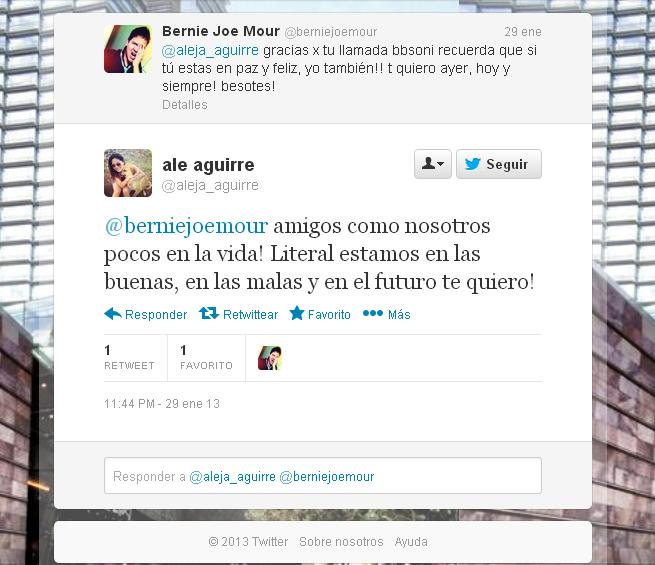The image size is (655, 565).
Task: View the 1 Retweet count
Action: [x=129, y=357]
